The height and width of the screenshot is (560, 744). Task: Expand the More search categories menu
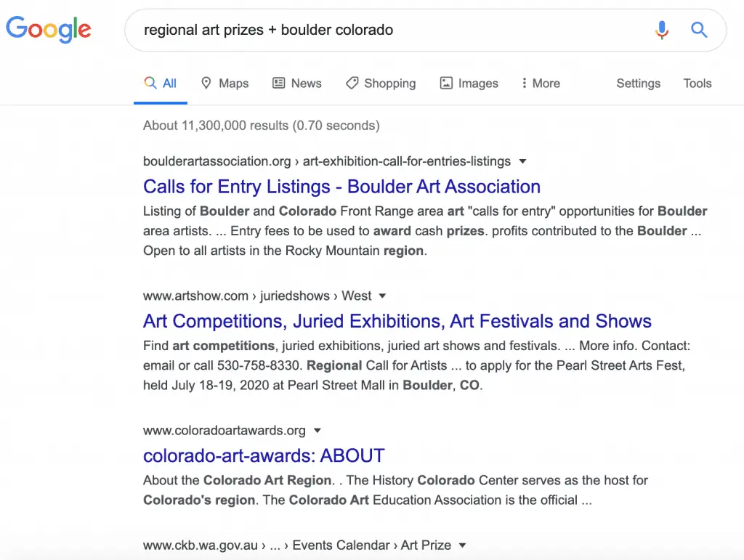tap(541, 84)
